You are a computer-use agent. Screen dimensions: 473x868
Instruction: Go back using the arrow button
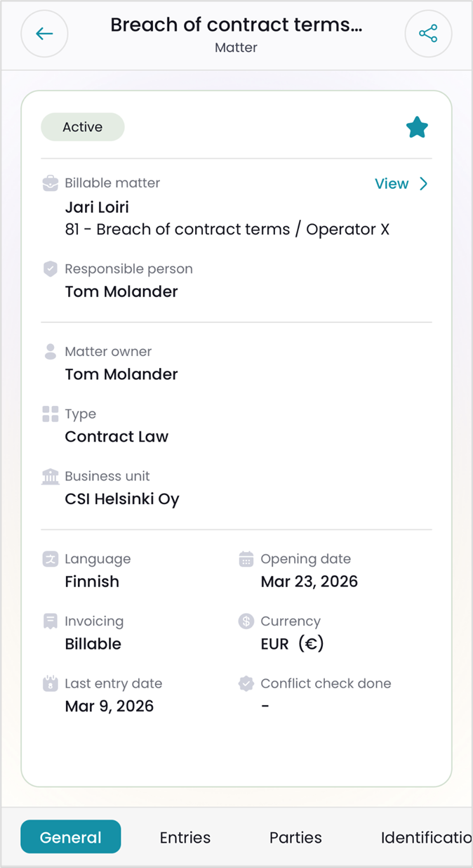point(44,34)
